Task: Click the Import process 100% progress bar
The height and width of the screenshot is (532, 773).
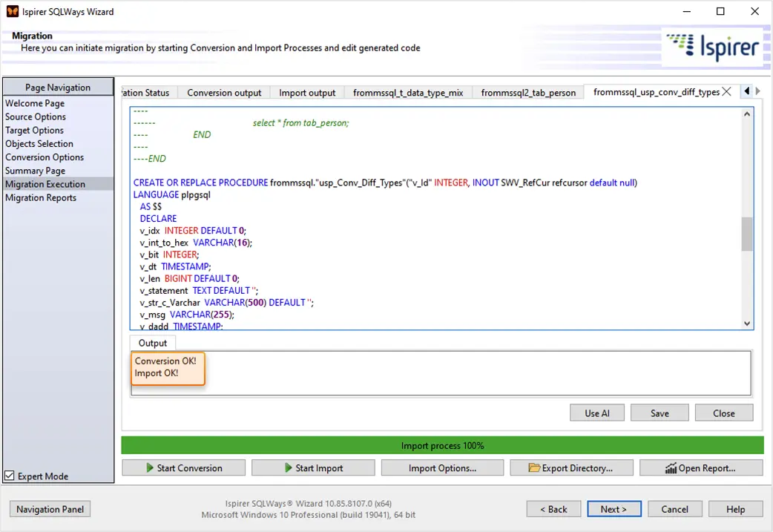Action: (442, 446)
